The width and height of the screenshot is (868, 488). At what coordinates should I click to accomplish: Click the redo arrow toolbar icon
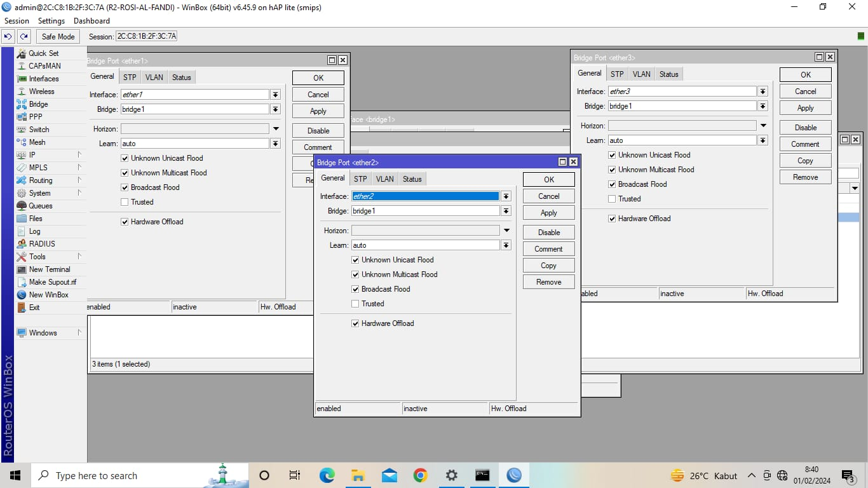click(x=24, y=37)
